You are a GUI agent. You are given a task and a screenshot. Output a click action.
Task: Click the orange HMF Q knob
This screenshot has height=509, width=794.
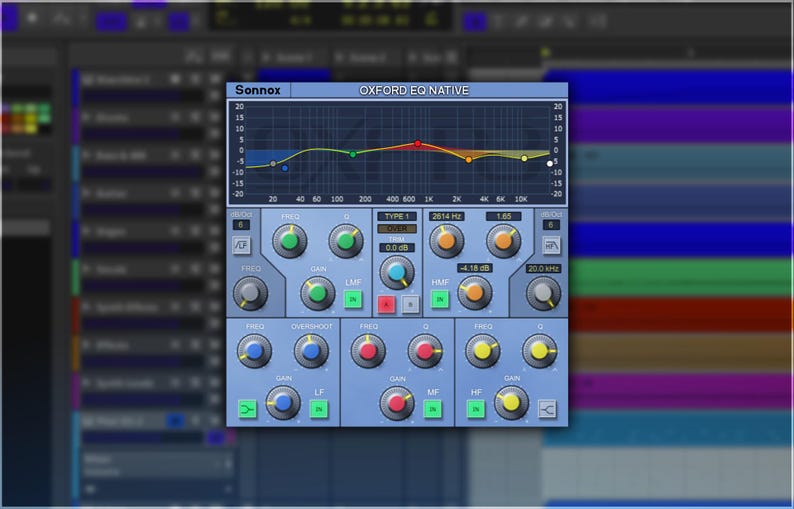[x=503, y=241]
